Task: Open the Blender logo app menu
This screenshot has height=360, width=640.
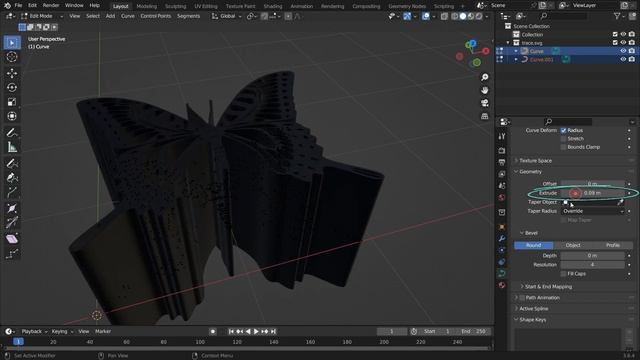Action: click(x=7, y=5)
